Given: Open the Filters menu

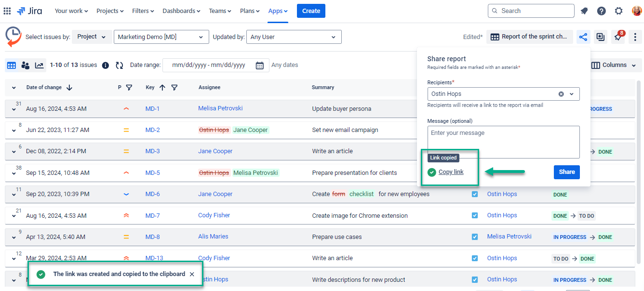Looking at the screenshot, I should pyautogui.click(x=143, y=11).
